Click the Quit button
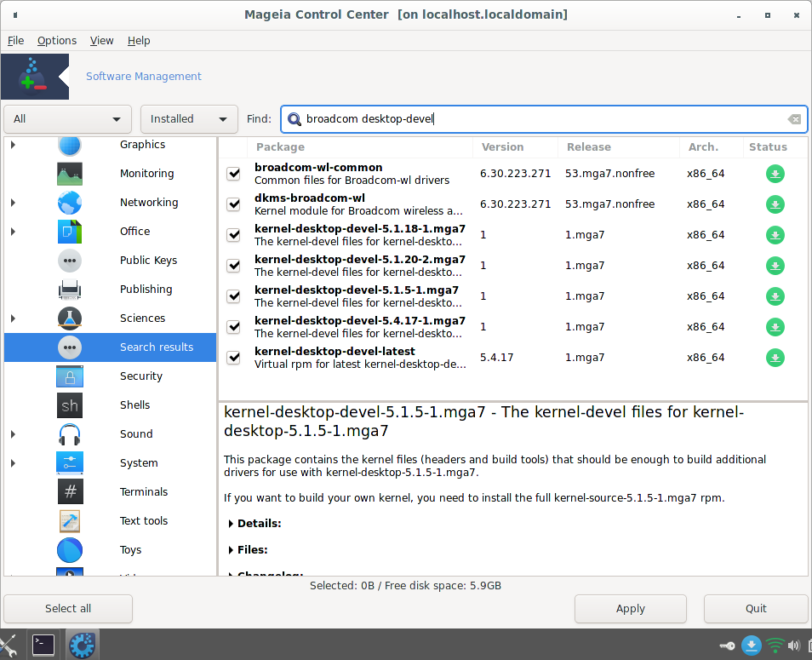The height and width of the screenshot is (660, 812). [756, 609]
